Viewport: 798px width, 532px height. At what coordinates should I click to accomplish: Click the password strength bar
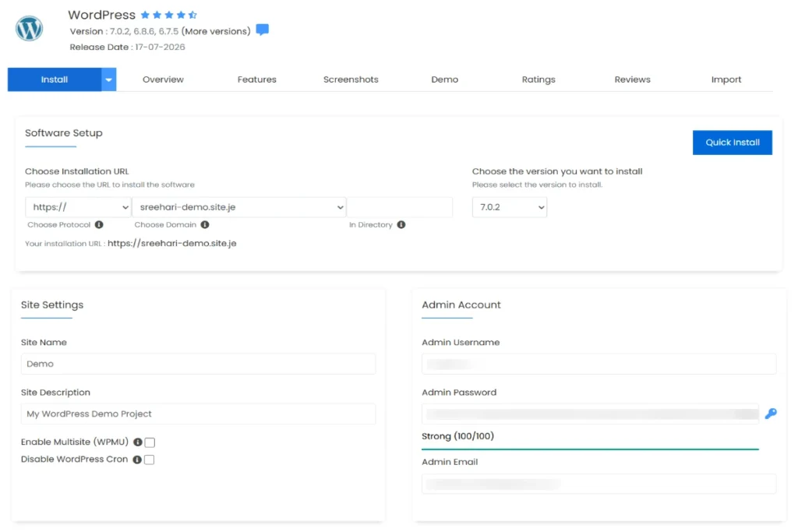point(591,449)
